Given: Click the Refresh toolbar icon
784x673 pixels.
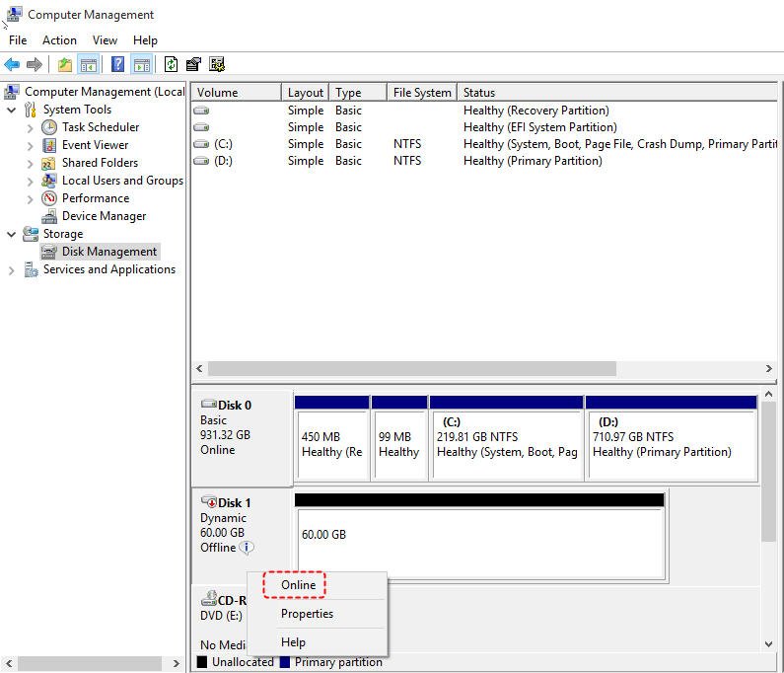Looking at the screenshot, I should point(171,64).
